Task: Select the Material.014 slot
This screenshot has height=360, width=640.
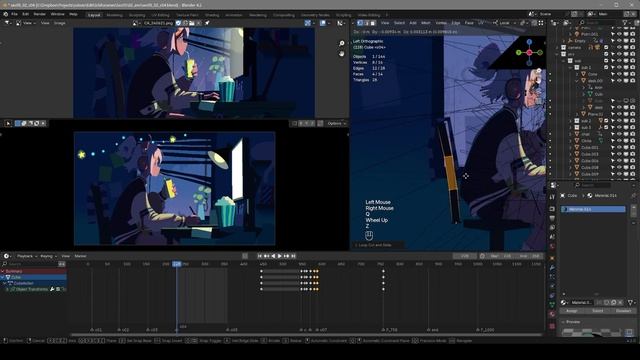Action: [x=593, y=209]
